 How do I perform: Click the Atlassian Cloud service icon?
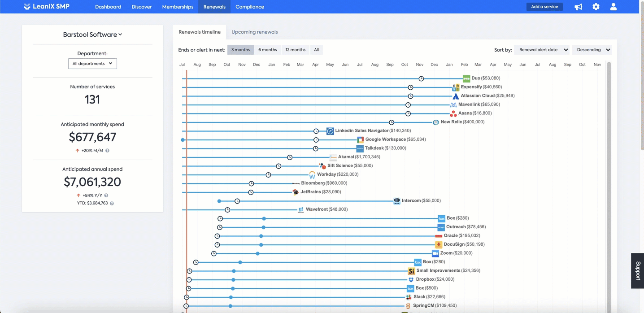456,96
